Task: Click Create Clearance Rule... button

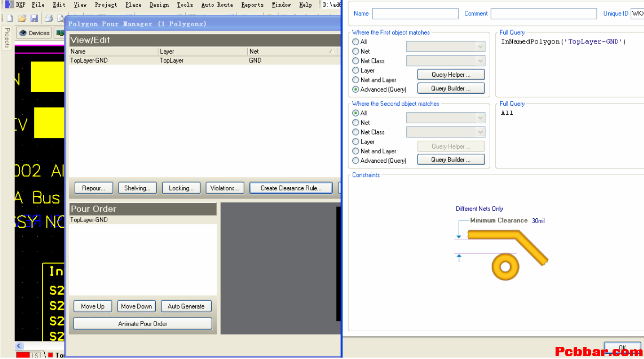Action: (291, 188)
